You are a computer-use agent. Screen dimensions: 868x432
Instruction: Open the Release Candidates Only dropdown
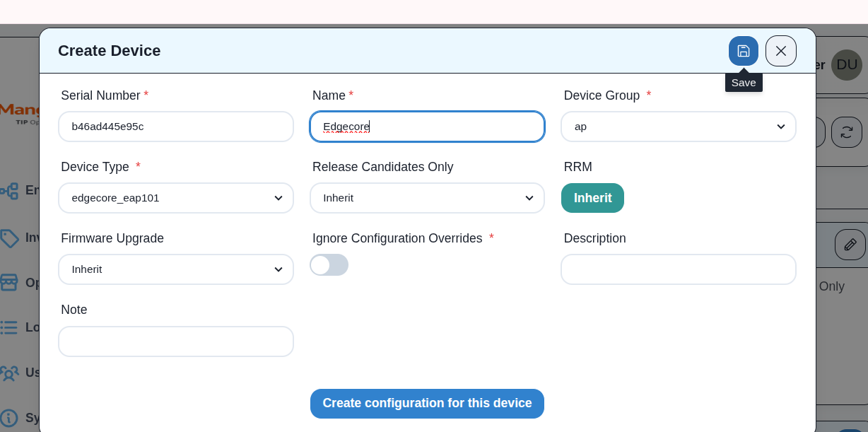point(427,198)
